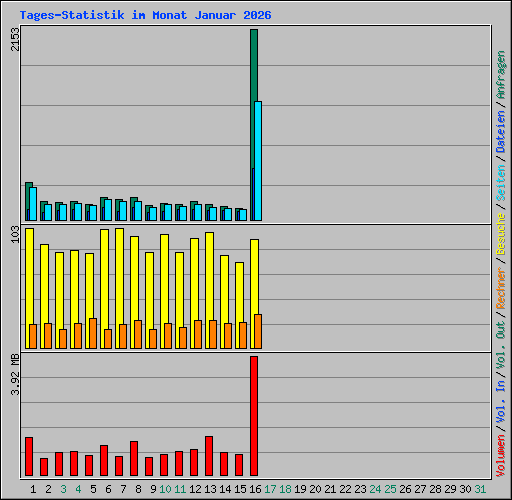Click green weekend day label '11'

click(180, 489)
